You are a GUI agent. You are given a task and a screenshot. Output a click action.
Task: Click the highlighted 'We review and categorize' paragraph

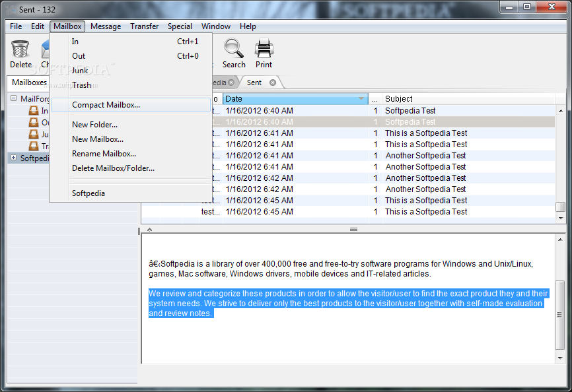coord(348,304)
